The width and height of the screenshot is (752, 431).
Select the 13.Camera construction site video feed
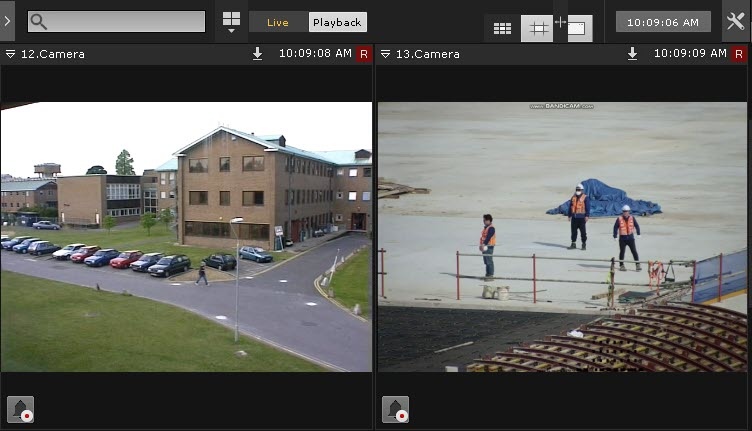click(562, 237)
